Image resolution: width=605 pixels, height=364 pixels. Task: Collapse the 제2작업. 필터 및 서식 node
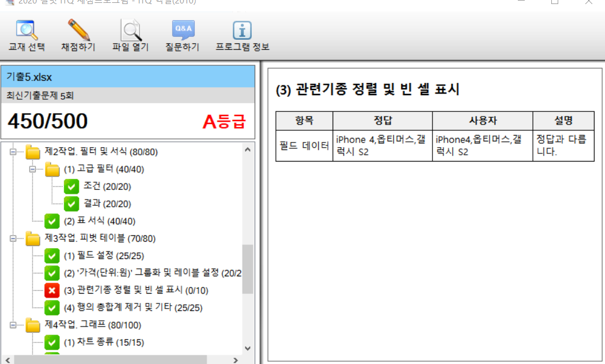13,152
